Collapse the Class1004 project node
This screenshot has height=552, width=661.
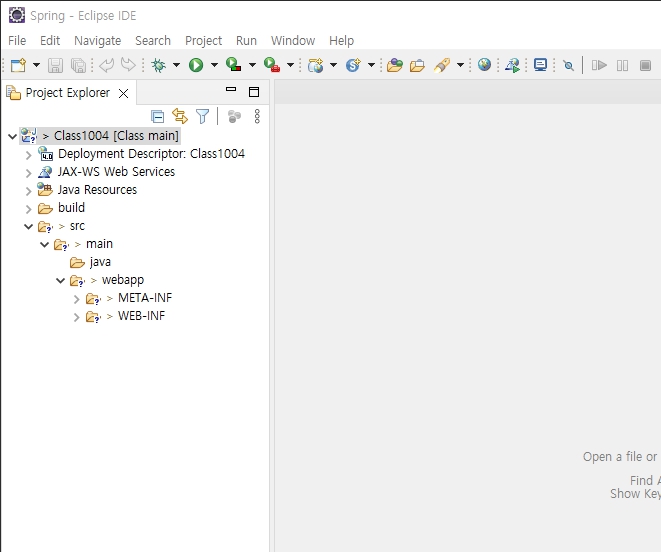13,136
